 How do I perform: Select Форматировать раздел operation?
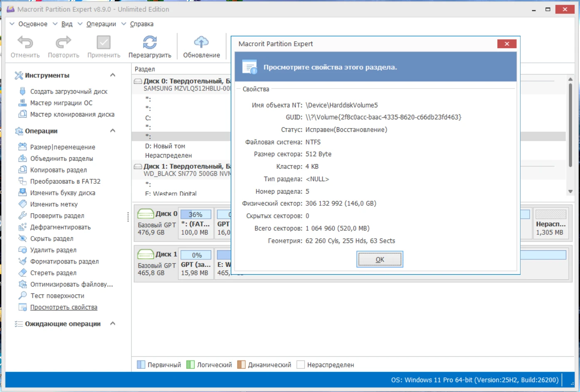(64, 261)
